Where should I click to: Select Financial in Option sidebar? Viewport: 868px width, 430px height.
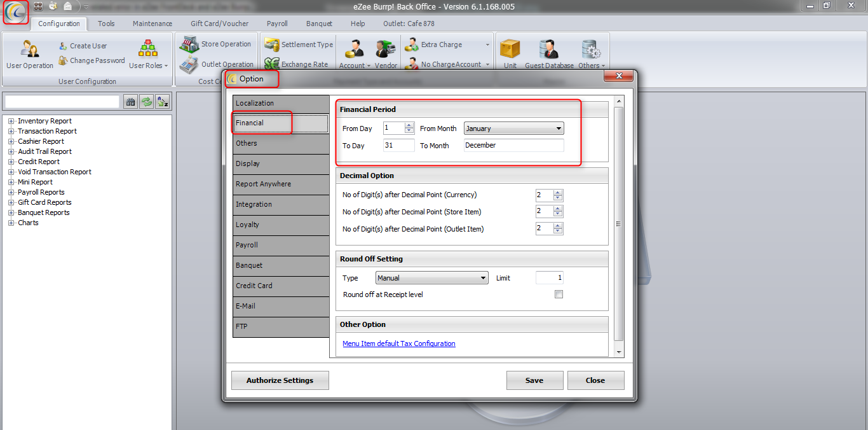point(281,123)
